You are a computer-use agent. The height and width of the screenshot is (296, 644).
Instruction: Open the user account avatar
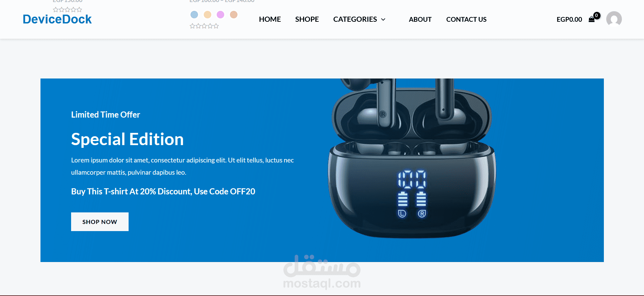pos(614,19)
